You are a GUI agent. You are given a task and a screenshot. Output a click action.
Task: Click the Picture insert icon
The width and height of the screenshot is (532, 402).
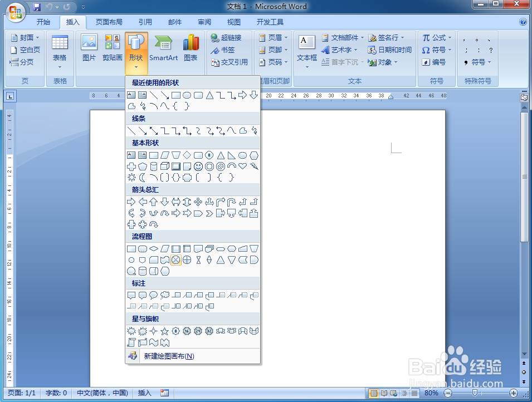click(x=89, y=47)
